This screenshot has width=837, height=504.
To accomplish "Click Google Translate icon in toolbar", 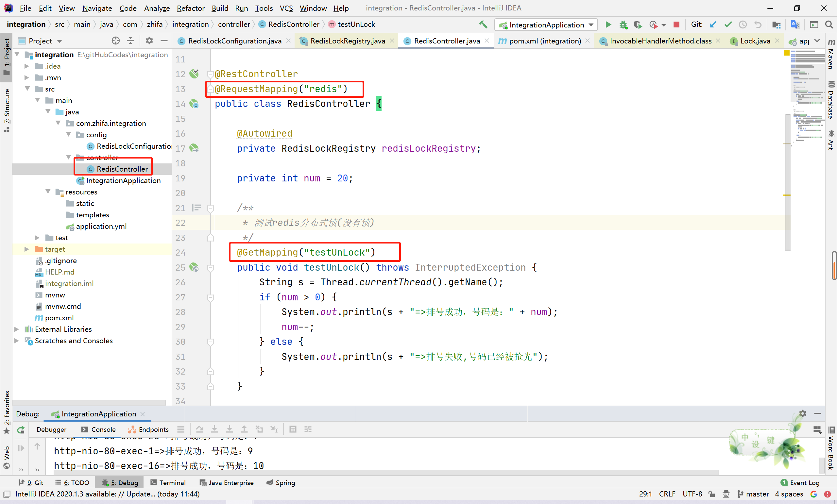I will click(x=795, y=25).
